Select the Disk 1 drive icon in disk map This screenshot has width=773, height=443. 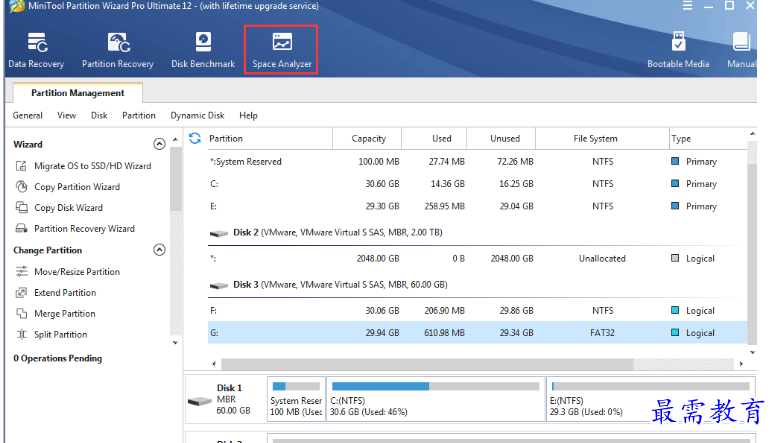tap(200, 401)
